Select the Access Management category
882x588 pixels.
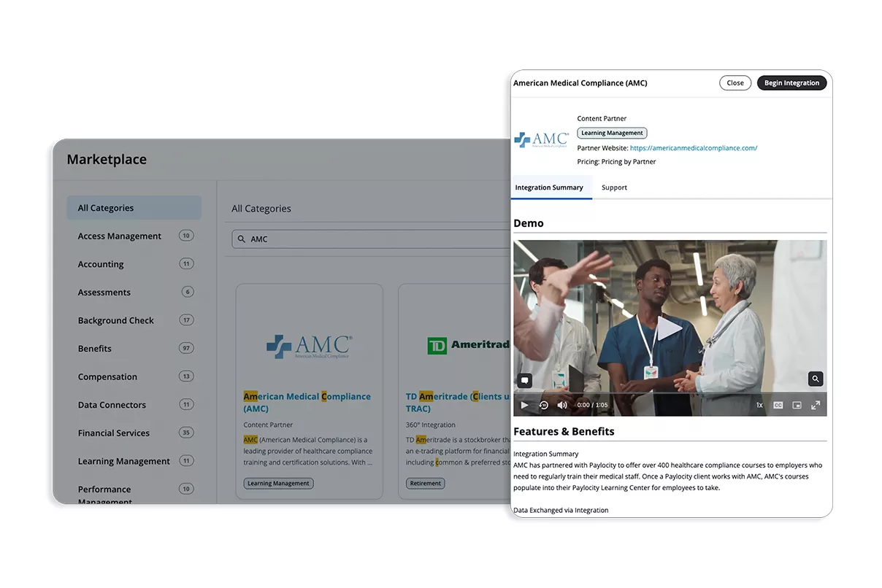tap(120, 236)
